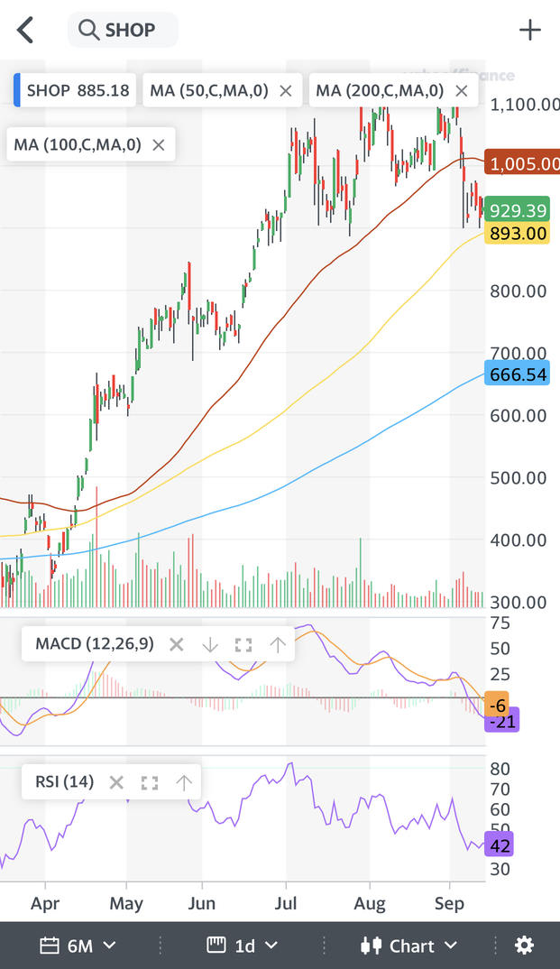Tap the MA (200,C,MA,0) label
Image resolution: width=560 pixels, height=969 pixels.
point(380,90)
